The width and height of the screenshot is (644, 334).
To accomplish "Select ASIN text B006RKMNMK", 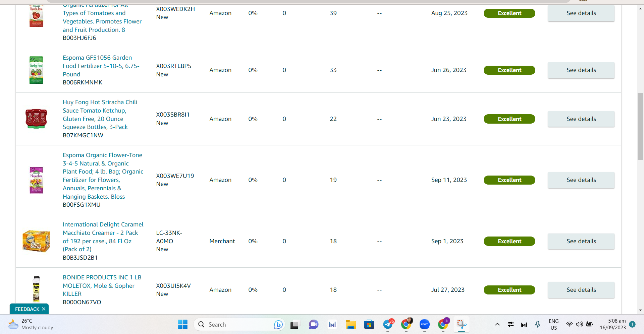I will (83, 82).
